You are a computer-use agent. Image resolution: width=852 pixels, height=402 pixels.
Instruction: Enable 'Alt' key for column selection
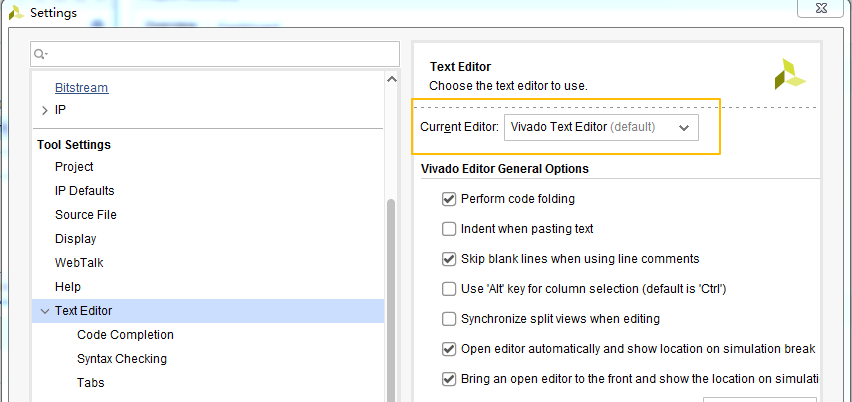point(449,289)
